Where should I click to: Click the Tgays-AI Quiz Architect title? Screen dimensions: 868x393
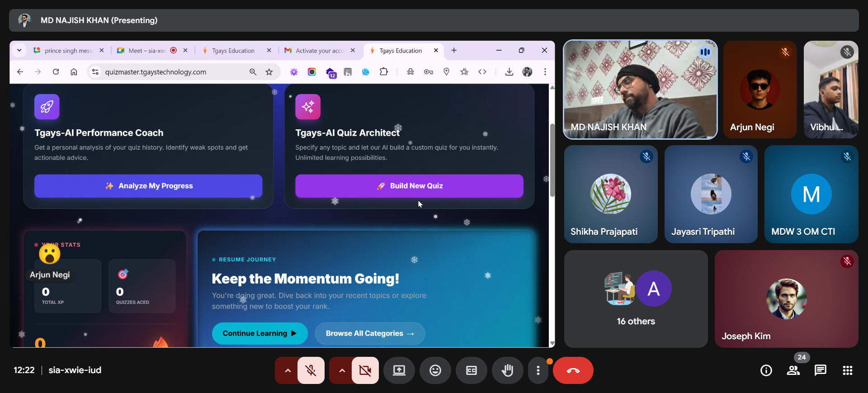pyautogui.click(x=347, y=133)
